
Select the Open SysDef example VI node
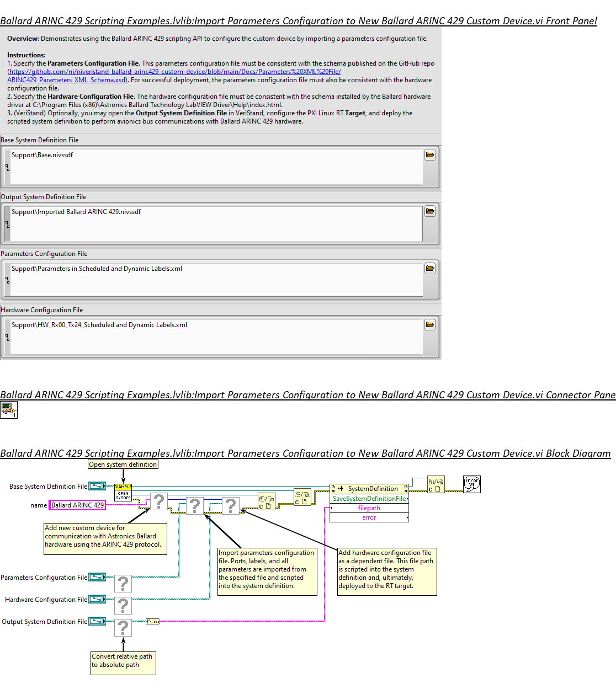[x=123, y=492]
